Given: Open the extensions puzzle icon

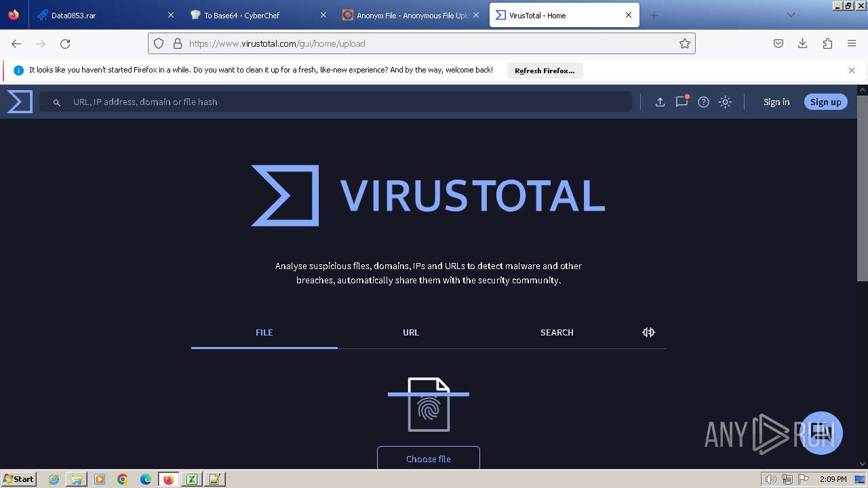Looking at the screenshot, I should pyautogui.click(x=827, y=43).
